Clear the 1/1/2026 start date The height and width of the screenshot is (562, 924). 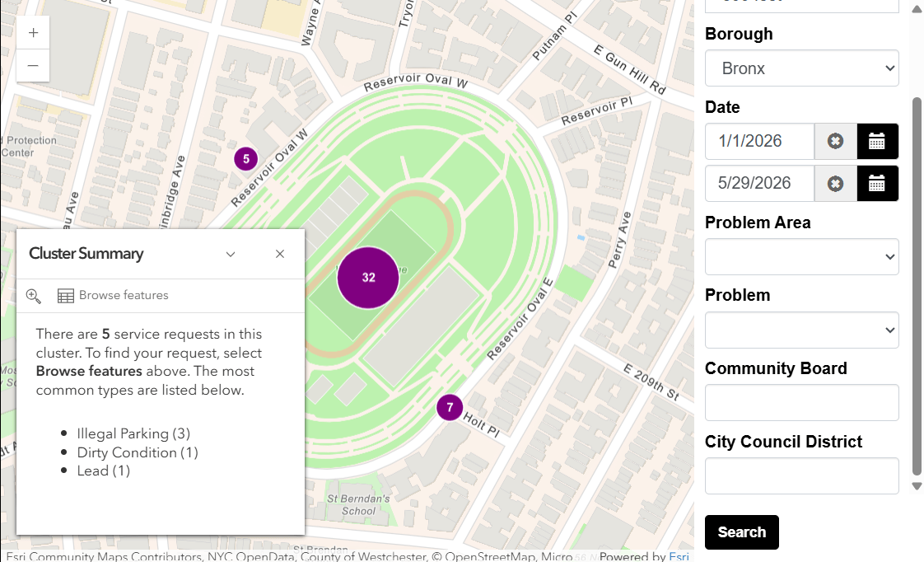(835, 142)
